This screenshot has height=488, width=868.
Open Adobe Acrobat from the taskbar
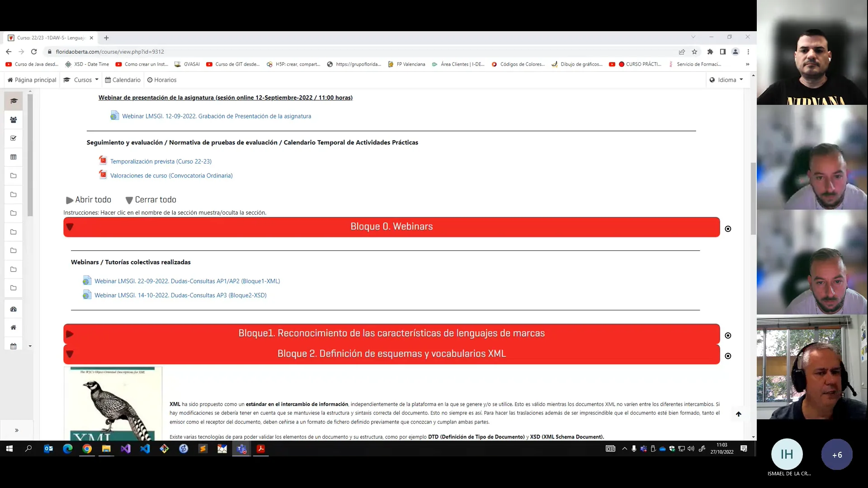(x=261, y=449)
